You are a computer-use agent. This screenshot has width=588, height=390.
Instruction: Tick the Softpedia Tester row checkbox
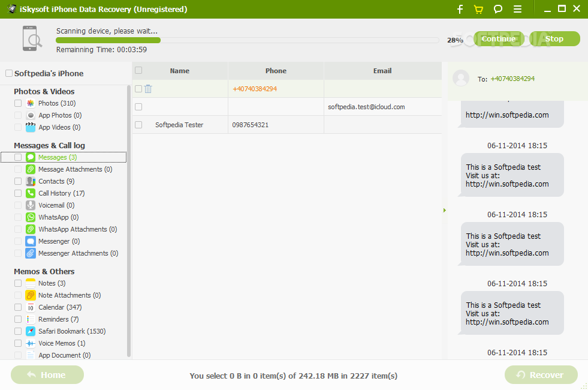(x=138, y=125)
